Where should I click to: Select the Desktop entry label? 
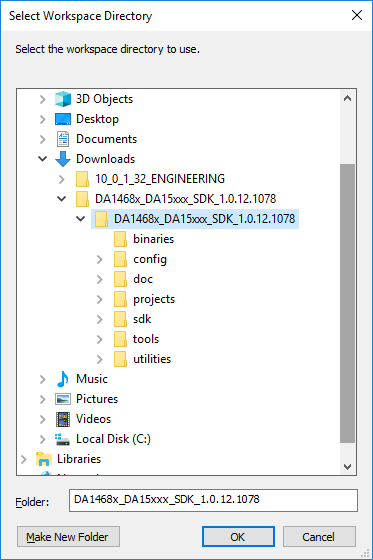coord(97,119)
